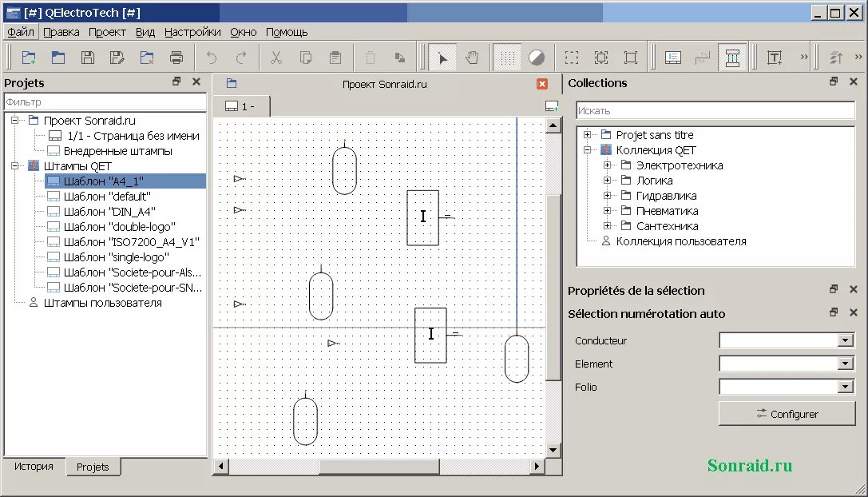The height and width of the screenshot is (497, 868).
Task: Click the Искать search field
Action: [x=715, y=110]
